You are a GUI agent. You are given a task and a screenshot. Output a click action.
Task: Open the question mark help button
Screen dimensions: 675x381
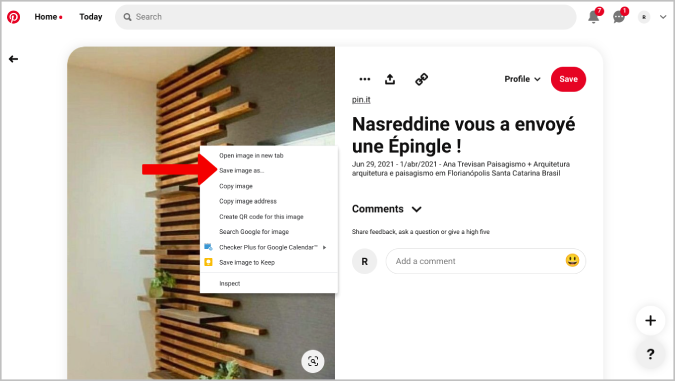(x=650, y=354)
